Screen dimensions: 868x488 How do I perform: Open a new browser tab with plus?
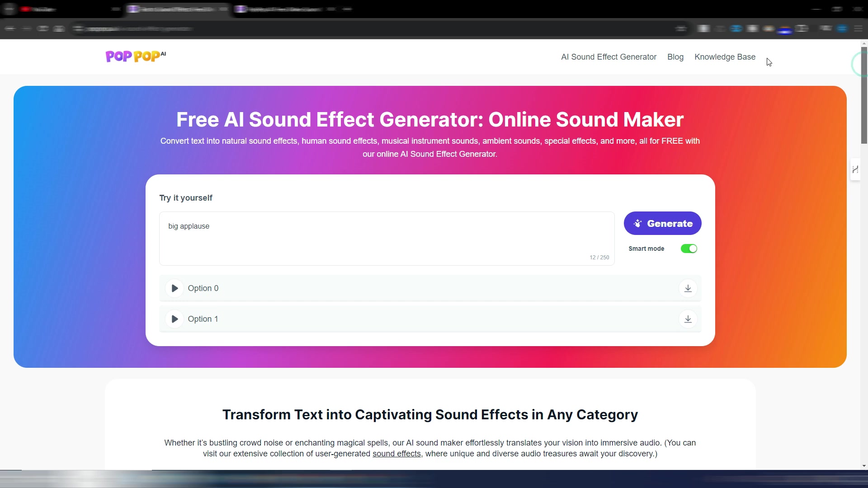(347, 9)
